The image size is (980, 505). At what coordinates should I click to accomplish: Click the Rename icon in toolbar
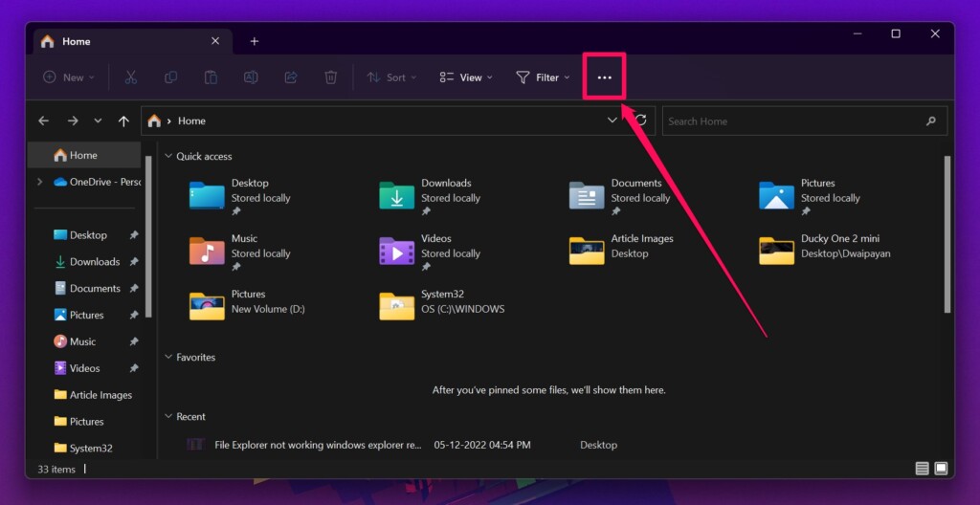click(x=251, y=77)
